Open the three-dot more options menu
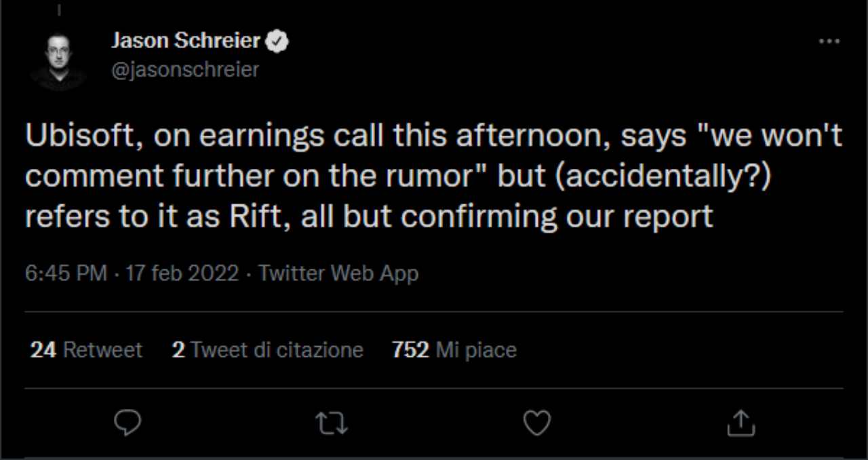The height and width of the screenshot is (460, 868). [829, 41]
